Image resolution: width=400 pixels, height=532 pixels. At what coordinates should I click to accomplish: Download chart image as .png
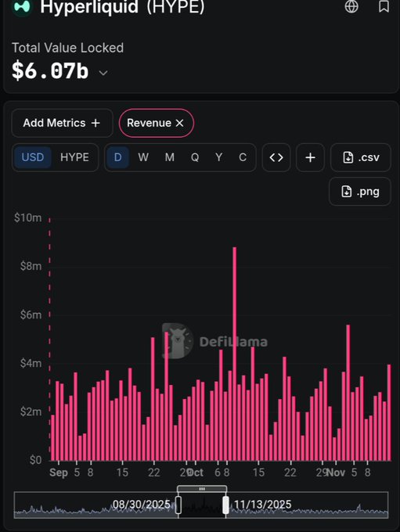coord(360,192)
